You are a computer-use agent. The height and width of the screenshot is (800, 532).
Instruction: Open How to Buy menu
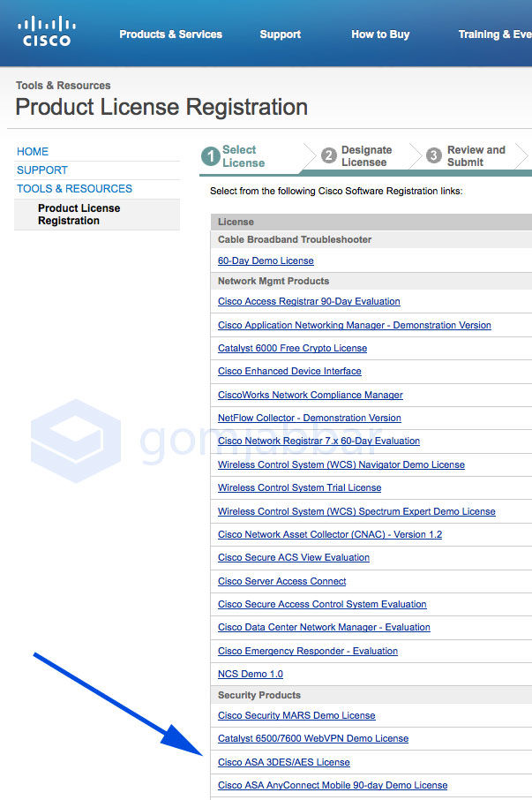[x=380, y=34]
